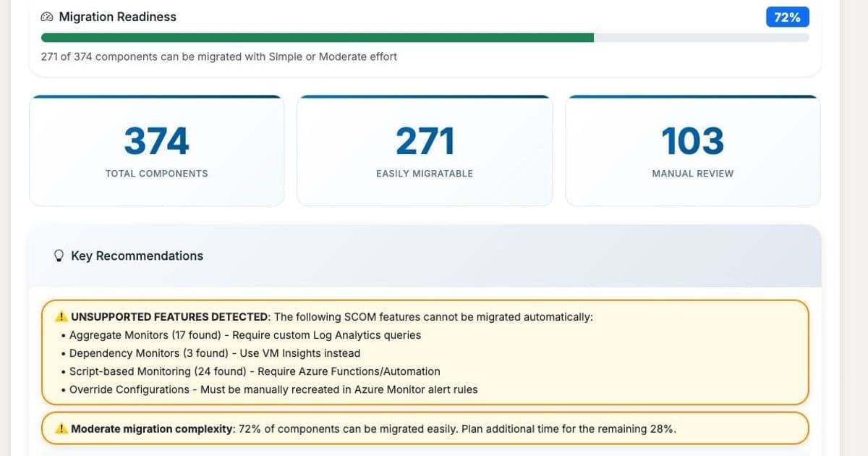This screenshot has height=456, width=868.
Task: Click the green migration readiness progress bar
Action: tap(318, 36)
